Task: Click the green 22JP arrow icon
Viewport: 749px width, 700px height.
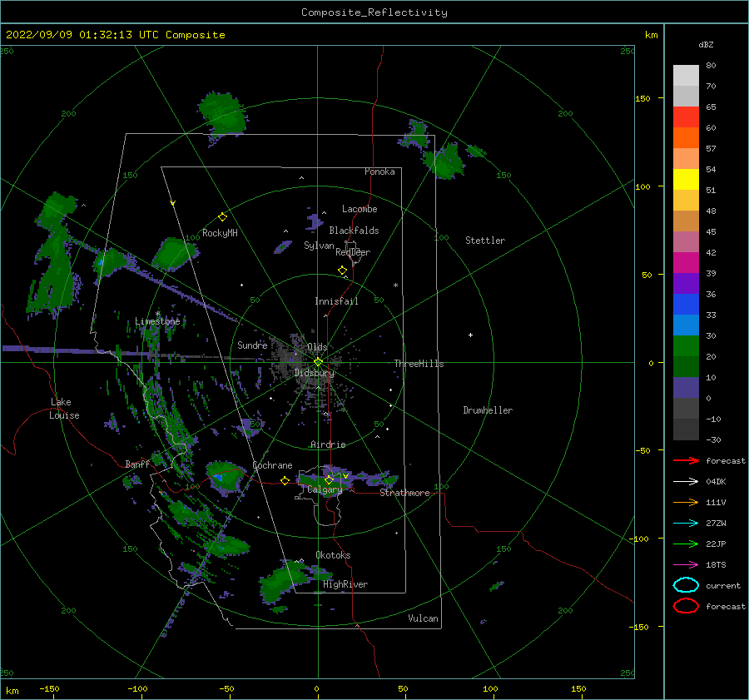Action: (x=686, y=544)
